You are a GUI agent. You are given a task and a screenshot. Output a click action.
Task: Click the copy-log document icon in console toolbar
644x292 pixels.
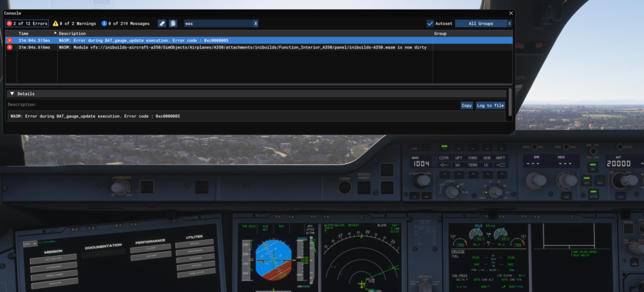pos(173,23)
